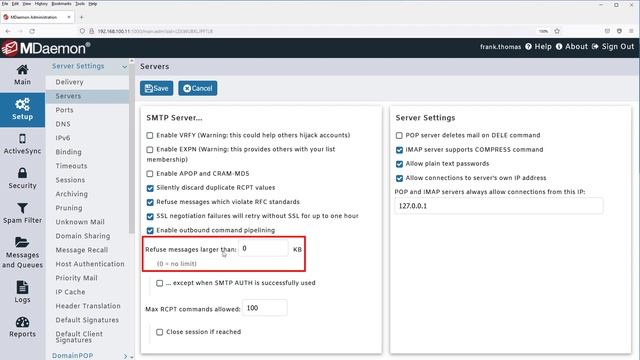Click the Refuse messages larger than field
Image resolution: width=640 pixels, height=360 pixels.
(x=263, y=249)
